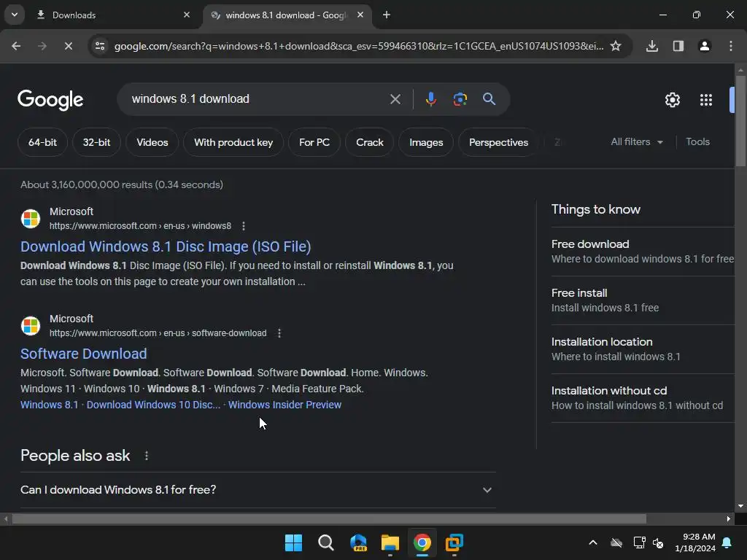
Task: Apply the 64-bit filter chip
Action: [42, 142]
